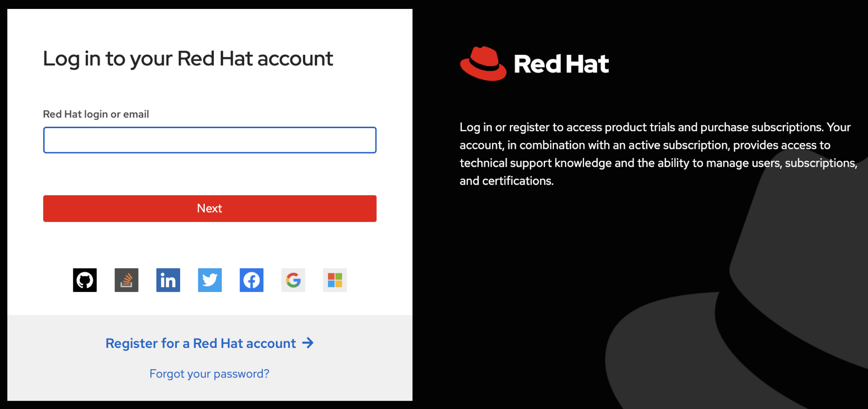Click the white 'Red Hat' wordmark
The width and height of the screenshot is (868, 409).
point(561,64)
